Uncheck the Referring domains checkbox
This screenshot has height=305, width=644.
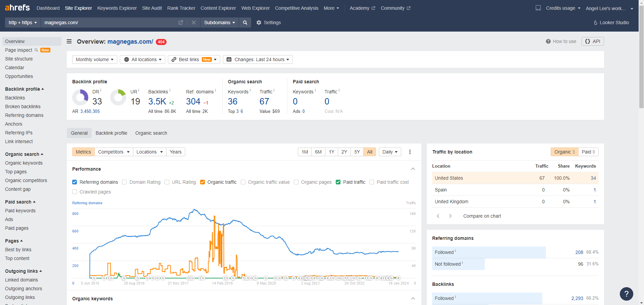pos(75,182)
